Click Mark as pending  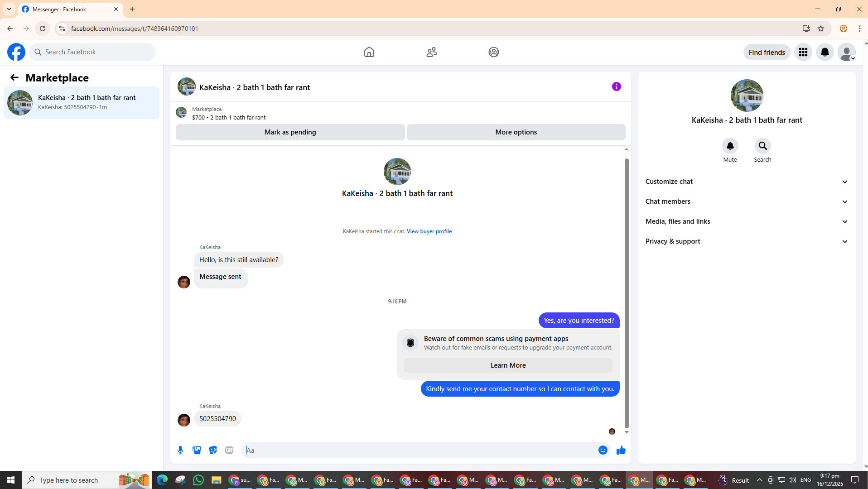pyautogui.click(x=290, y=132)
